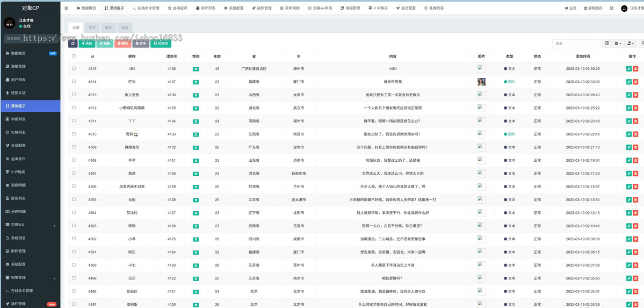
Task: Click the green 添加 button
Action: [86, 43]
